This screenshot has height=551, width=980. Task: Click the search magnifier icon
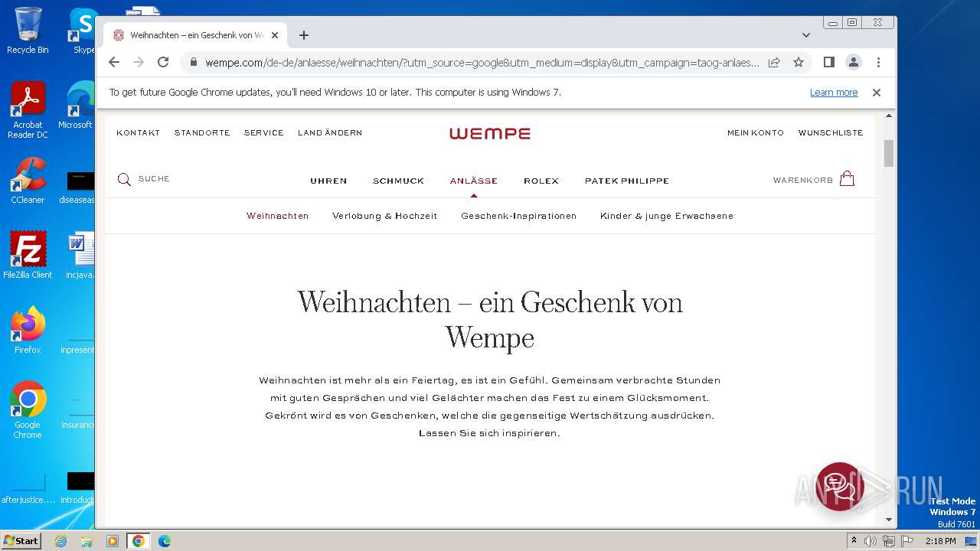(124, 180)
